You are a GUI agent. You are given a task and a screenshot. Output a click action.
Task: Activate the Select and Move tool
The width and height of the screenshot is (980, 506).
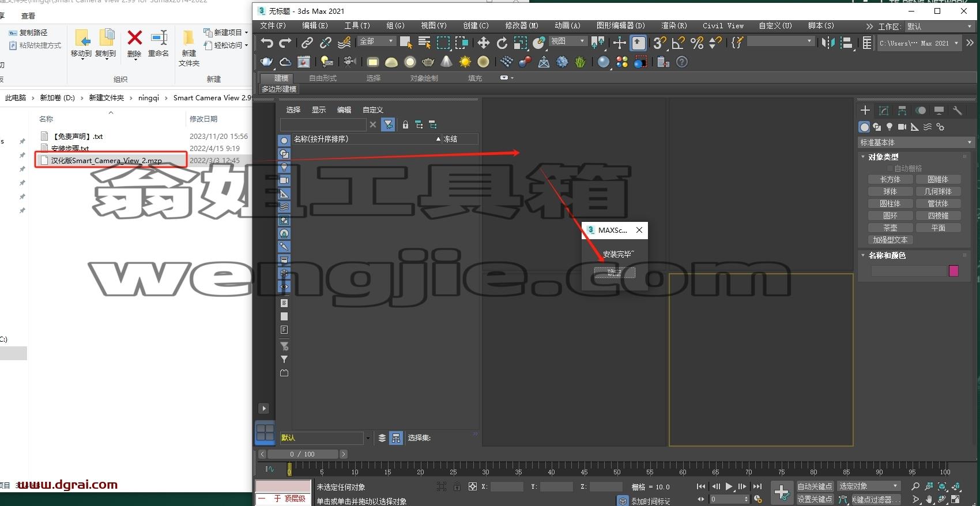pos(483,43)
